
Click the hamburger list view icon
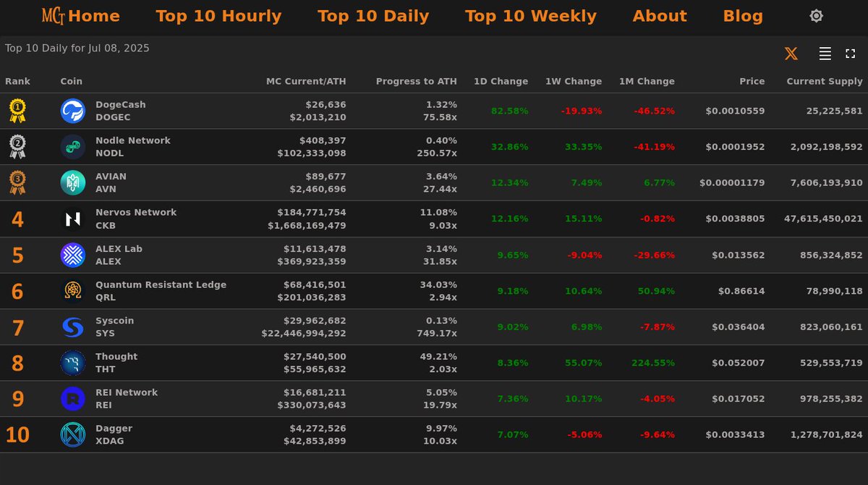pyautogui.click(x=825, y=54)
